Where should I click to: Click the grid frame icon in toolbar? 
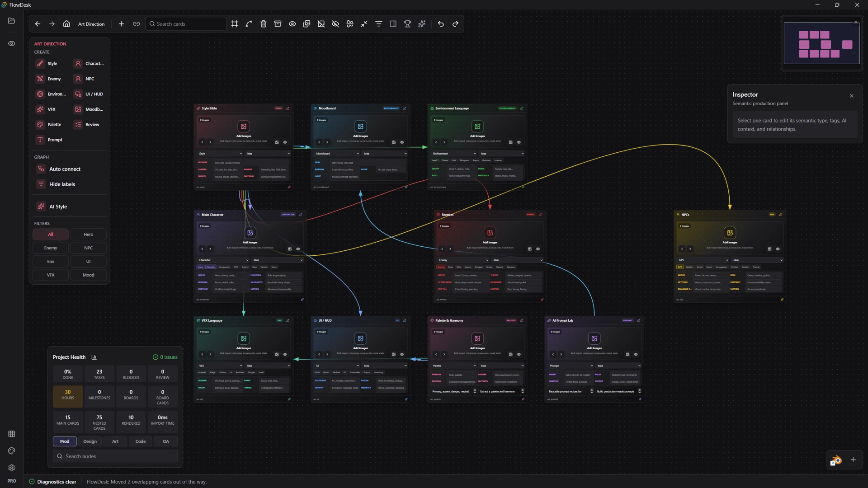(235, 24)
